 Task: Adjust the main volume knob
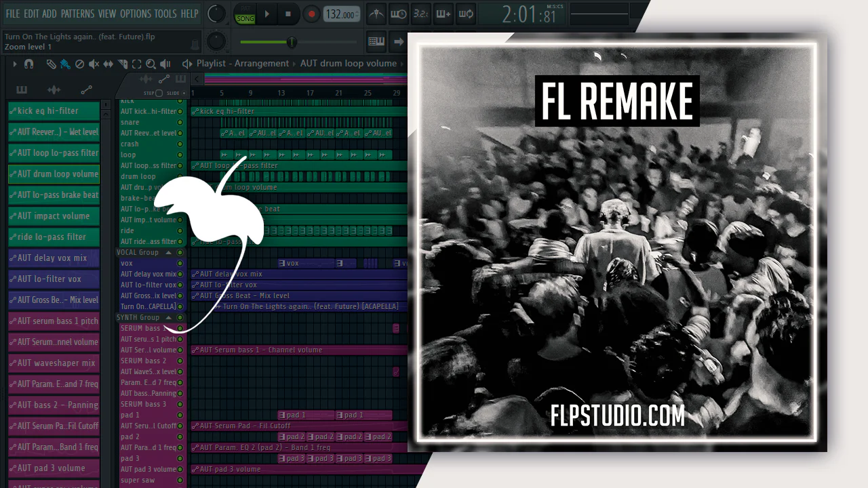point(216,13)
